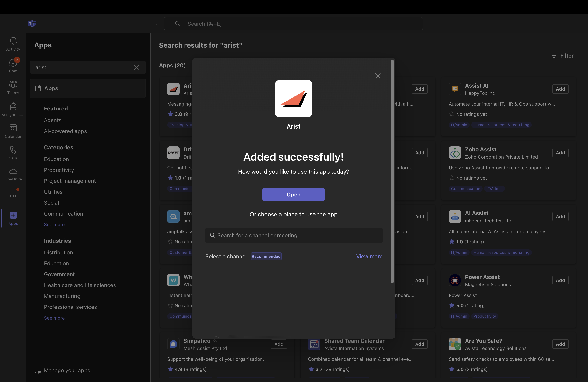Select the Manufacturing industry
The image size is (588, 382).
62,296
